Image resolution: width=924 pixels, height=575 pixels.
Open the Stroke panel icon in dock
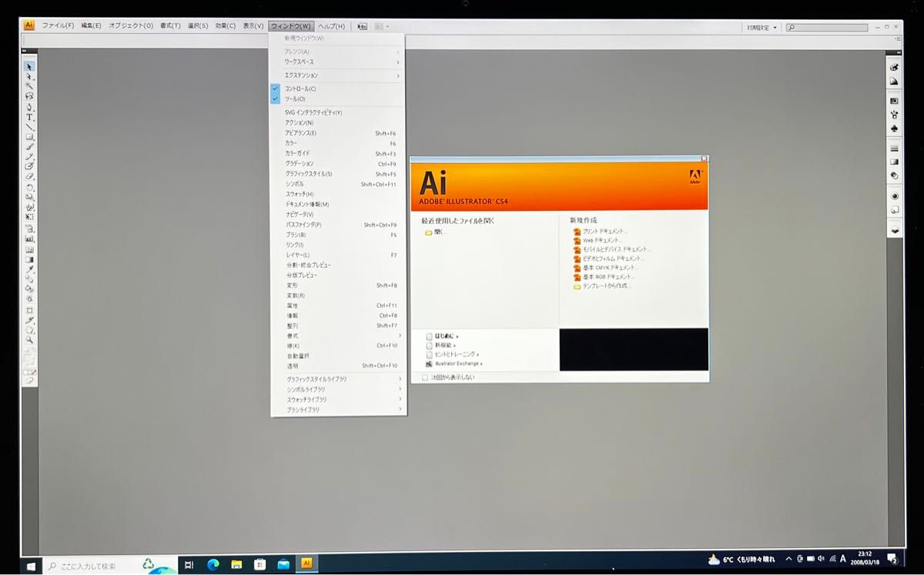click(x=894, y=148)
